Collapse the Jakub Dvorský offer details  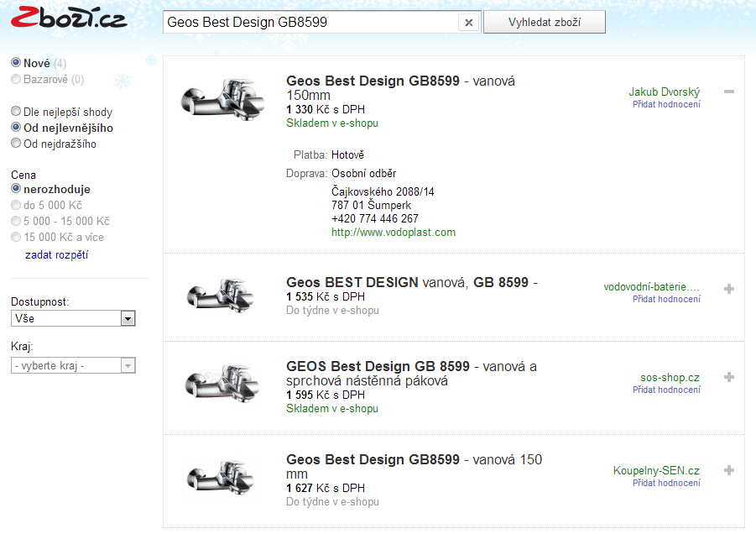point(728,92)
